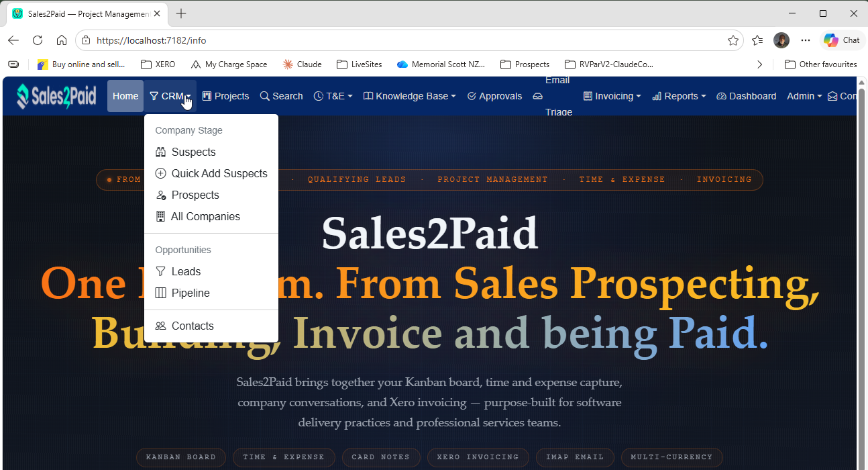This screenshot has width=868, height=470.
Task: Open Contacts menu entry
Action: [211, 326]
